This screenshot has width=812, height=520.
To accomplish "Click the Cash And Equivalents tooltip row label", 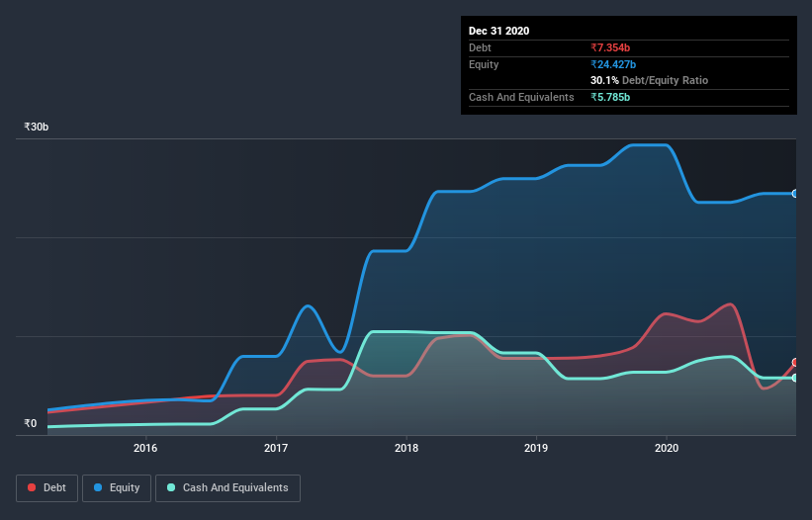I will pyautogui.click(x=521, y=97).
